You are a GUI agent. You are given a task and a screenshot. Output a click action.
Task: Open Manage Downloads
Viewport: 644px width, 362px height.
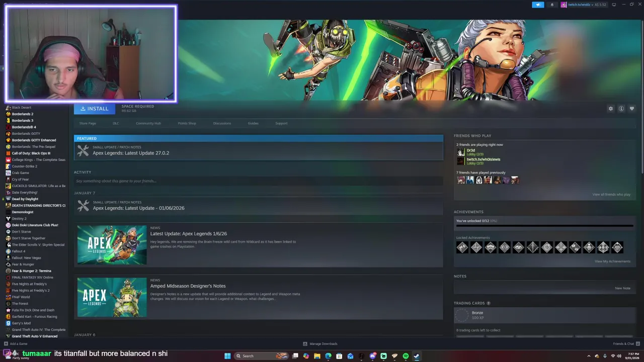click(320, 344)
